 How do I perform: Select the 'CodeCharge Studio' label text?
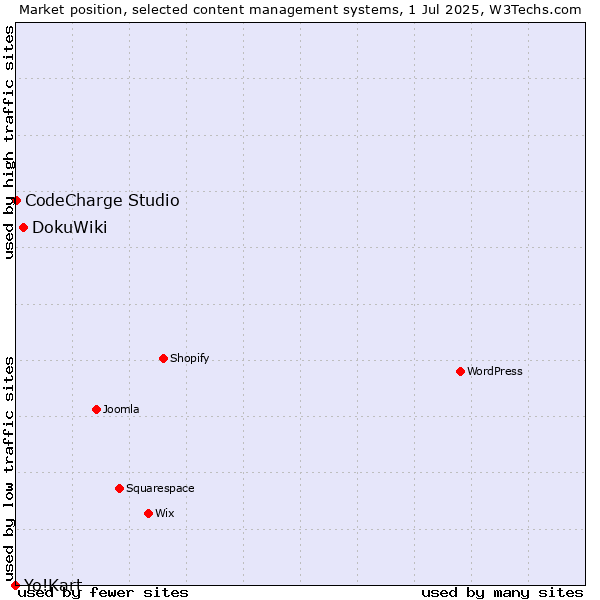pyautogui.click(x=102, y=201)
